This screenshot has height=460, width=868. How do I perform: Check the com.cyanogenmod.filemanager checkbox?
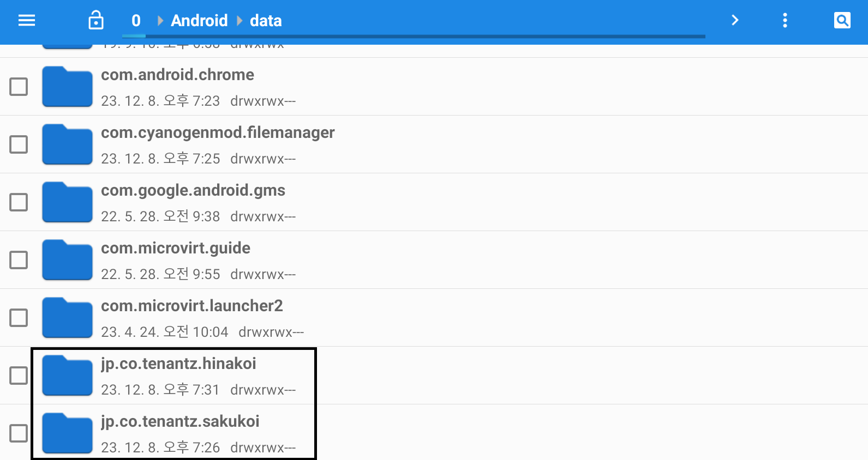(19, 144)
